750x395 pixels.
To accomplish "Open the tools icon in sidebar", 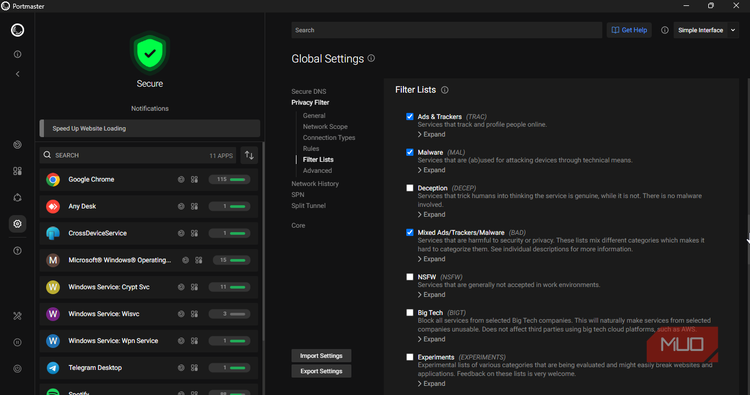I will [17, 316].
